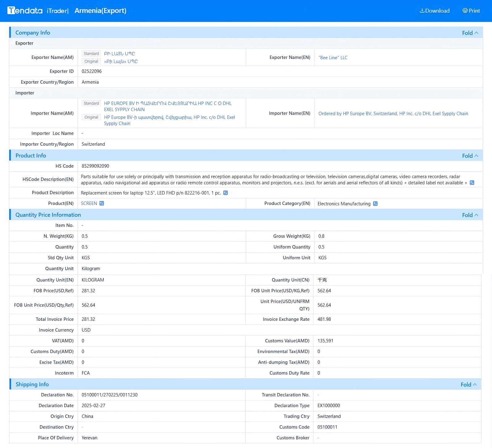Screen dimensions: 492x448
Task: Click Invoice Currency value USD
Action: coord(86,330)
